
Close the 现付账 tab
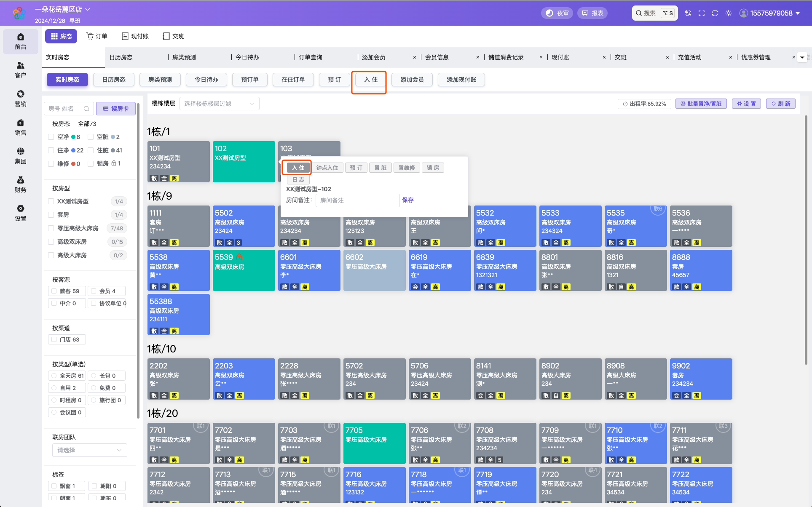pyautogui.click(x=604, y=57)
